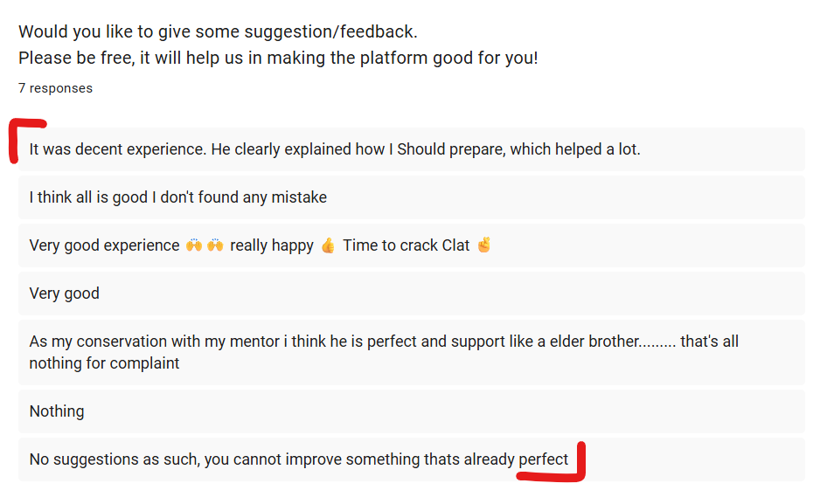Click the crossed fingers emoji

pyautogui.click(x=483, y=245)
